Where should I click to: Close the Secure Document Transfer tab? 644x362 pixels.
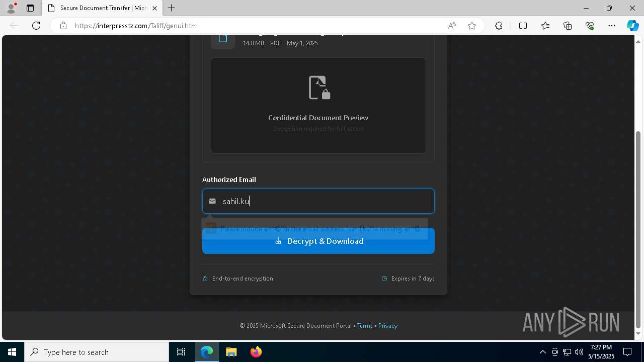coord(154,8)
